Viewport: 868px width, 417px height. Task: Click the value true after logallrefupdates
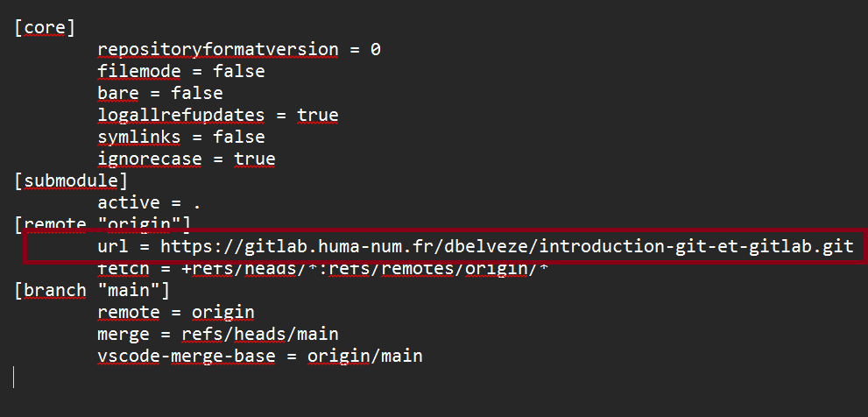318,115
